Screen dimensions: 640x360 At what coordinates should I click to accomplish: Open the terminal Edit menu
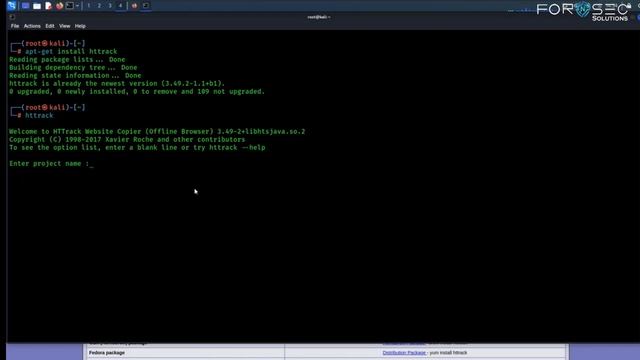coord(50,26)
